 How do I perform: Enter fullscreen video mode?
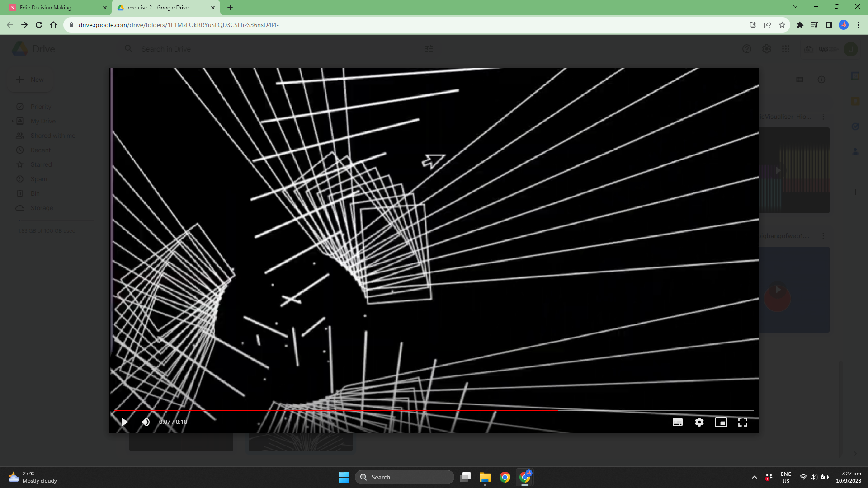coord(742,422)
